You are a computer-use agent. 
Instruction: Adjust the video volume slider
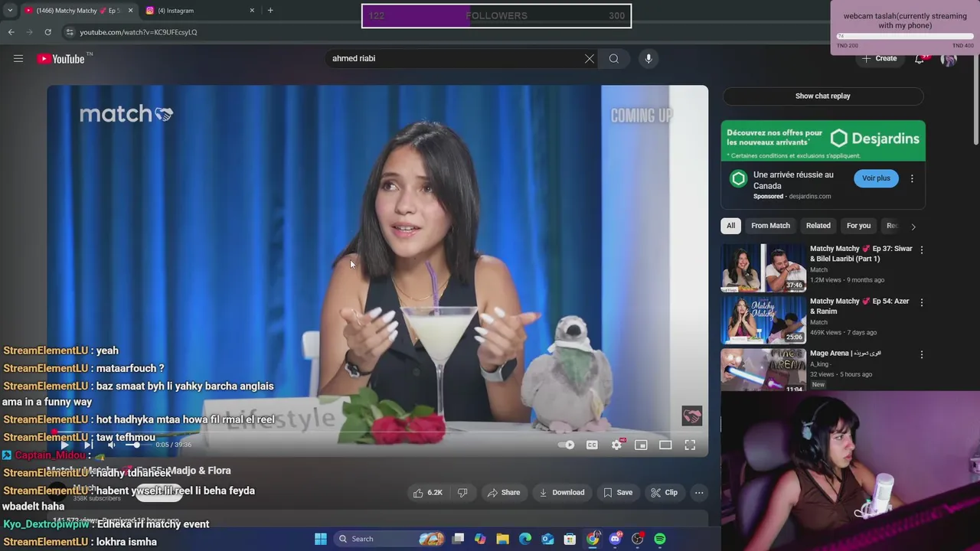(x=136, y=445)
